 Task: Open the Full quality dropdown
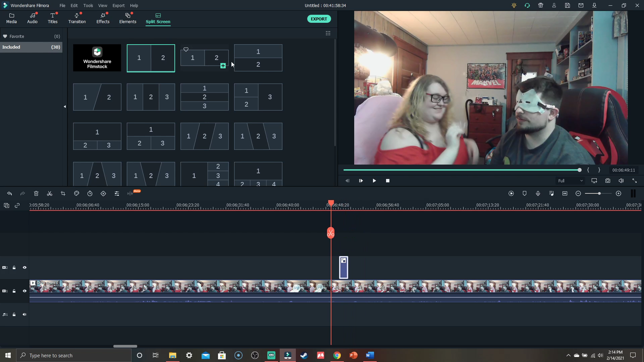pos(570,181)
